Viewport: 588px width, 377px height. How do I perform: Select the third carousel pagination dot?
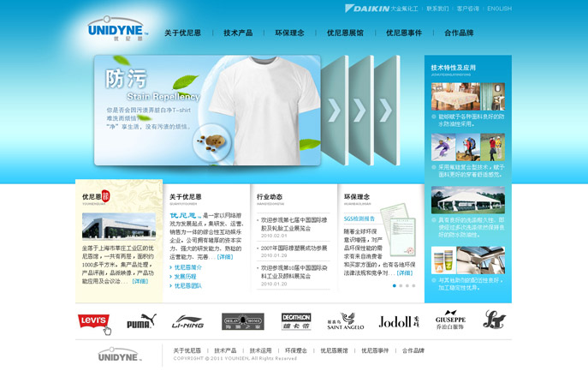407,286
